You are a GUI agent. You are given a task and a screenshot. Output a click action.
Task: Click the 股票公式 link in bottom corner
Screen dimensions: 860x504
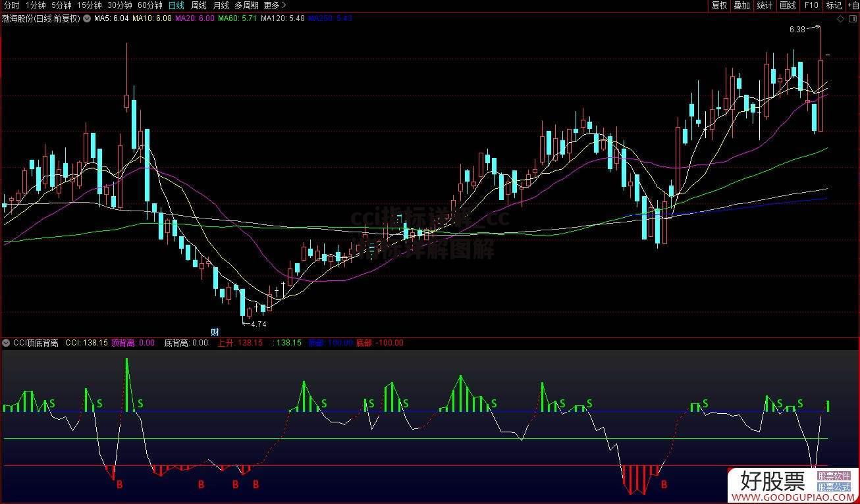point(834,487)
